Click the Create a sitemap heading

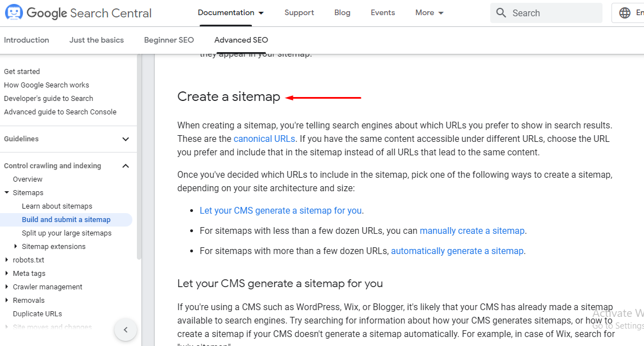(x=229, y=96)
